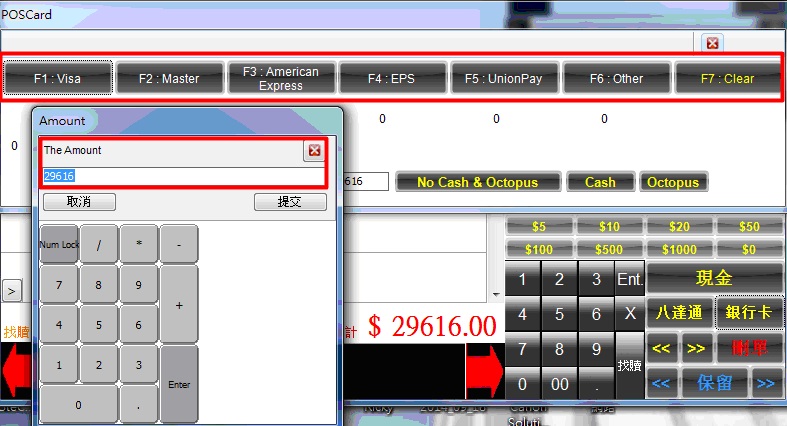Choose F6 : Other card type
Screen dimensions: 787x426
click(616, 78)
